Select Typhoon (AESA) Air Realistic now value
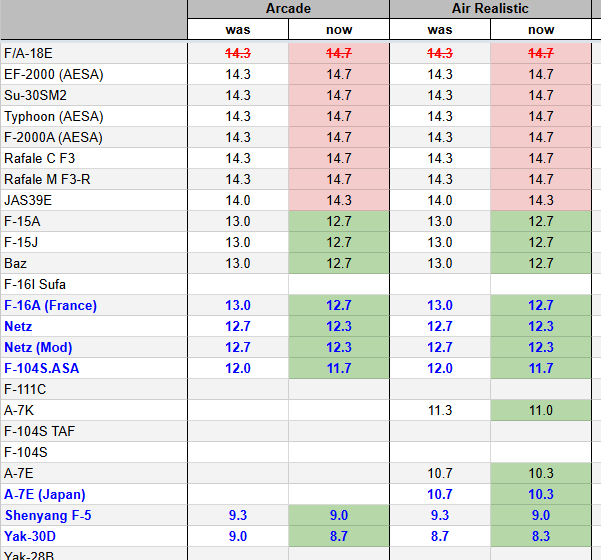 (541, 116)
